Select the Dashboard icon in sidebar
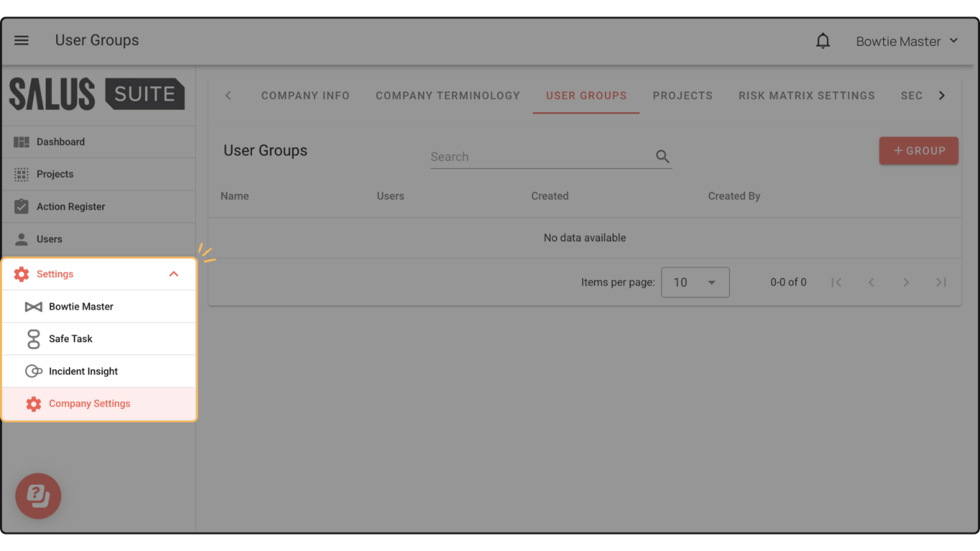Image resolution: width=980 pixels, height=551 pixels. (x=21, y=142)
